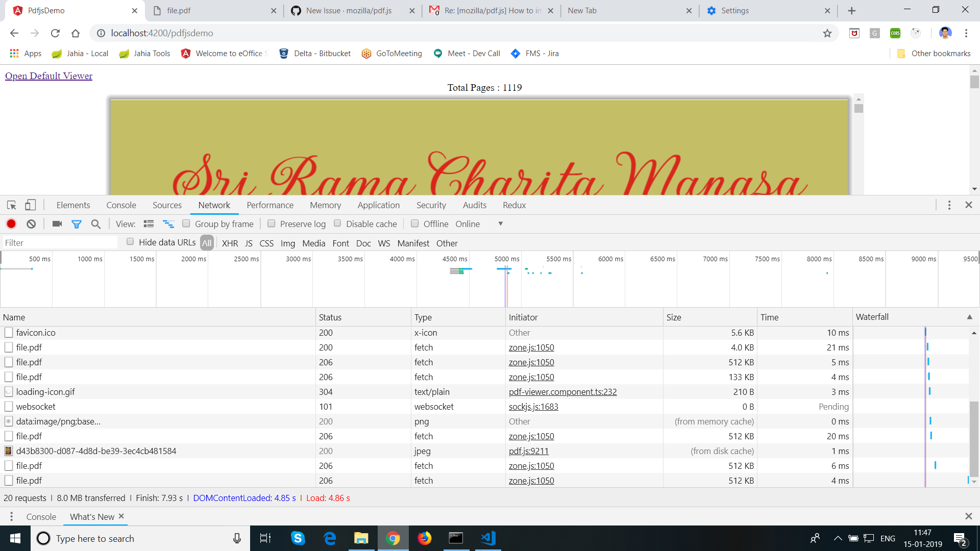Switch to the Performance tab
The height and width of the screenshot is (551, 980).
pyautogui.click(x=270, y=205)
